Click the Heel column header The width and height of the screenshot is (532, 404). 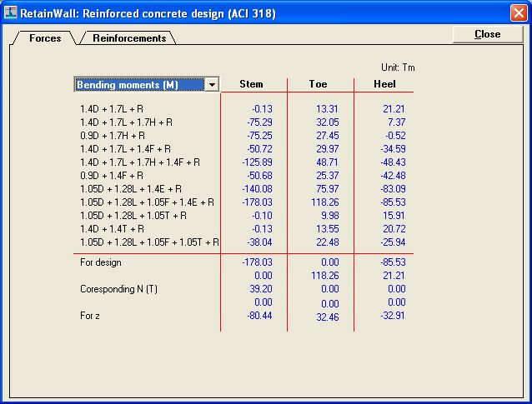click(x=384, y=84)
